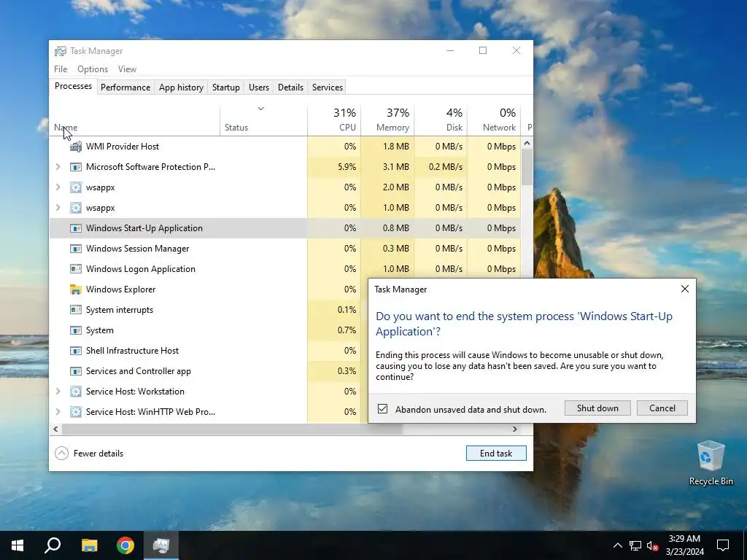Click the Status column sort chevron
Viewport: 747px width, 560px height.
pyautogui.click(x=260, y=109)
